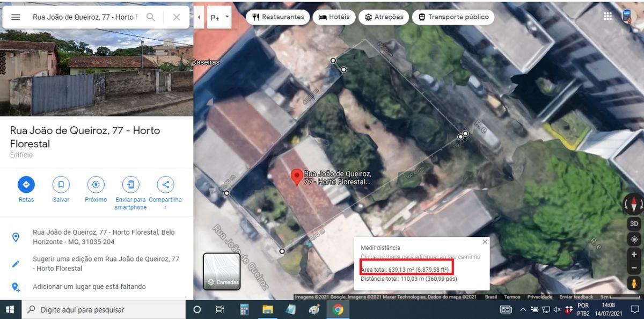
Task: Filter by Restaurantes
Action: [277, 17]
